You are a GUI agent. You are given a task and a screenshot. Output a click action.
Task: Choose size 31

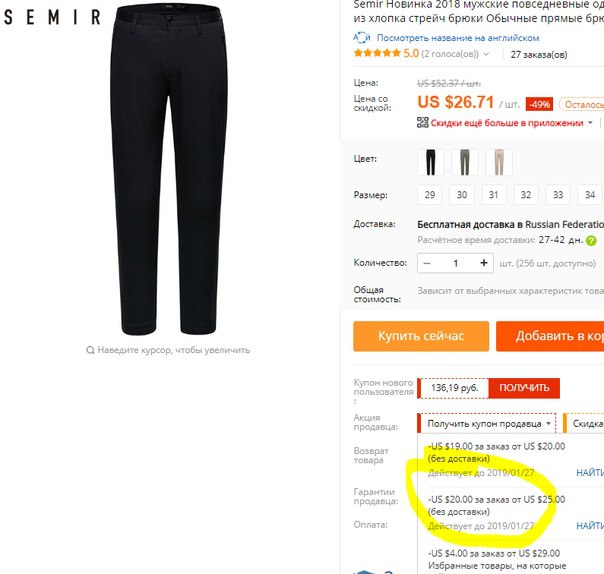[494, 195]
